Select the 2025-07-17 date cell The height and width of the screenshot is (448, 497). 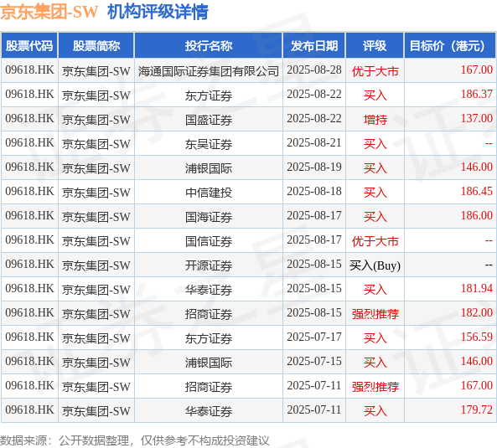[314, 337]
